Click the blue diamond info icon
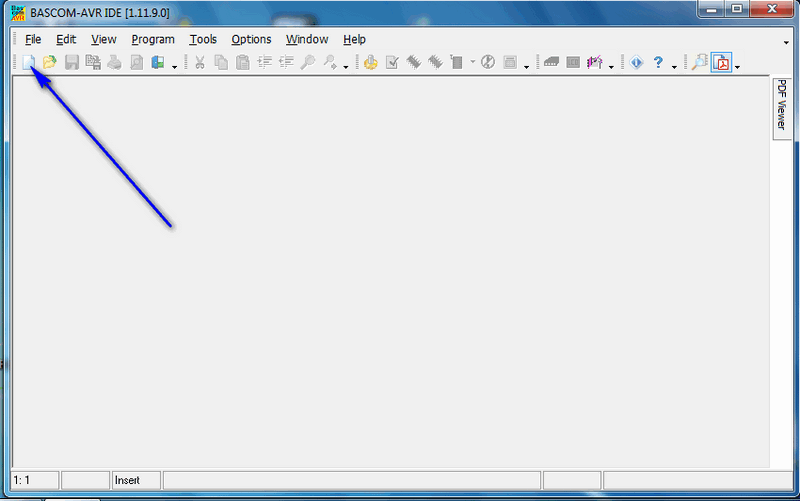 636,63
